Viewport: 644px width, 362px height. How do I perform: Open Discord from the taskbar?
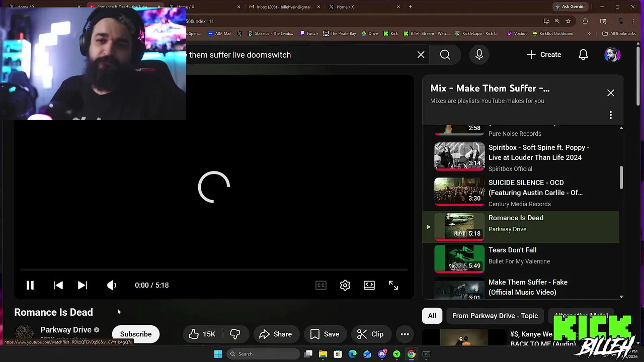(382, 354)
